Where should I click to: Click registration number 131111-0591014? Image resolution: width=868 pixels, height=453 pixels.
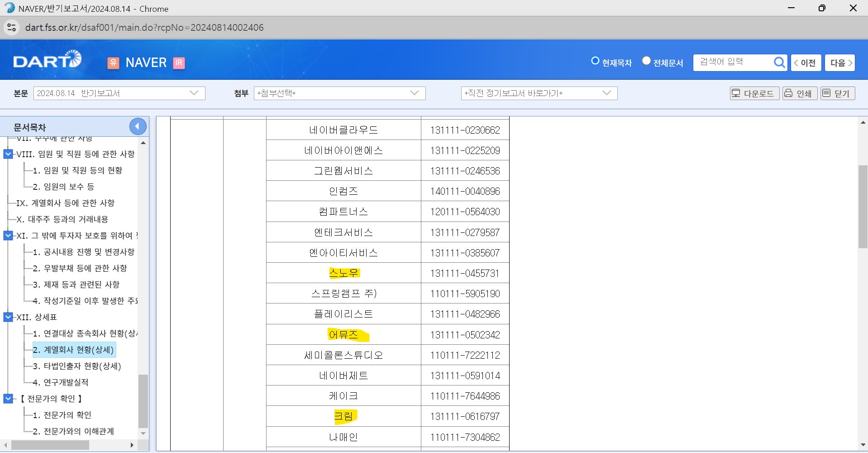coord(465,376)
